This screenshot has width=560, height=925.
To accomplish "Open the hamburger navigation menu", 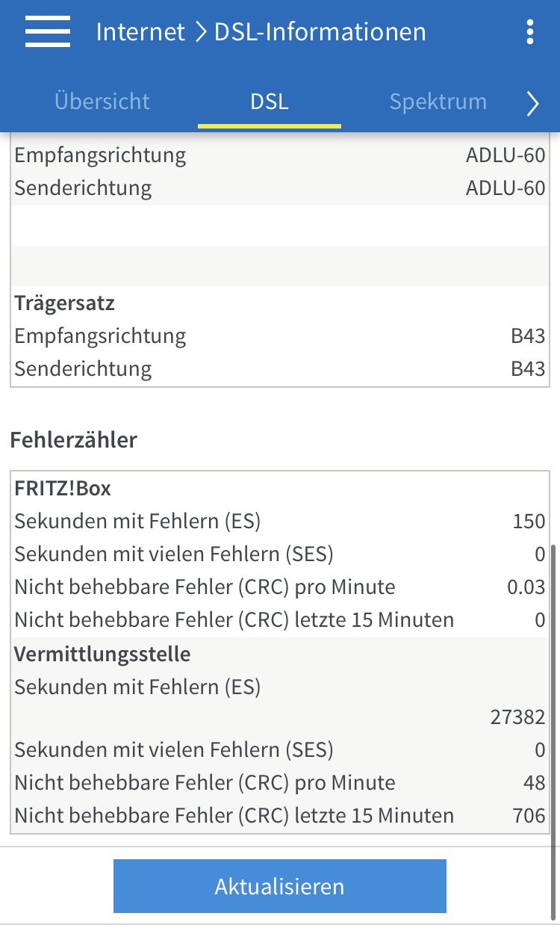I will click(x=48, y=31).
